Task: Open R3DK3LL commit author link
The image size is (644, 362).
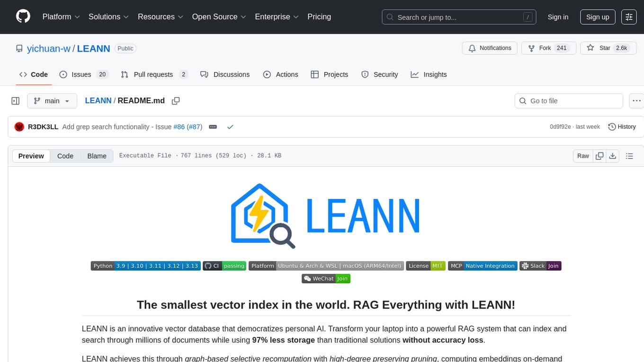Action: pos(43,127)
